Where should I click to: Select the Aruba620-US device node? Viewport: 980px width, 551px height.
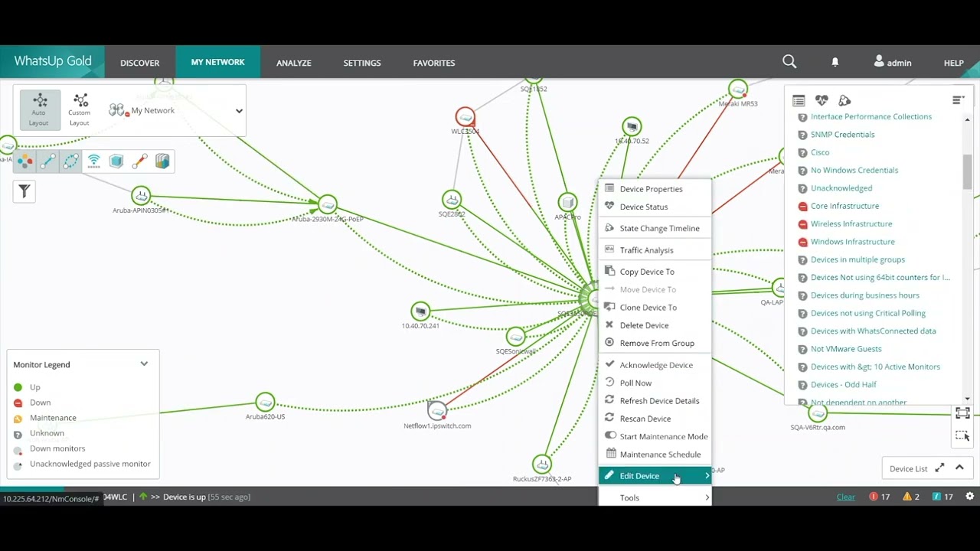(265, 402)
